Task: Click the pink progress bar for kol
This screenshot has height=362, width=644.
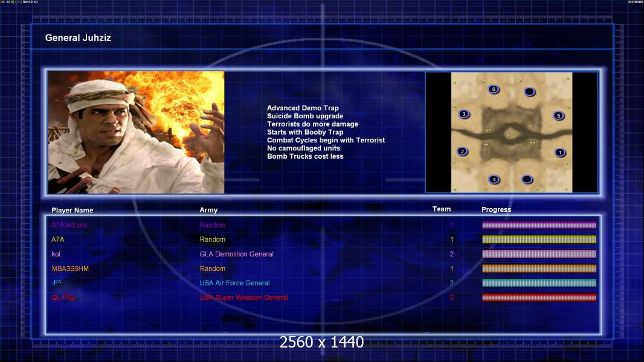Action: pos(539,254)
